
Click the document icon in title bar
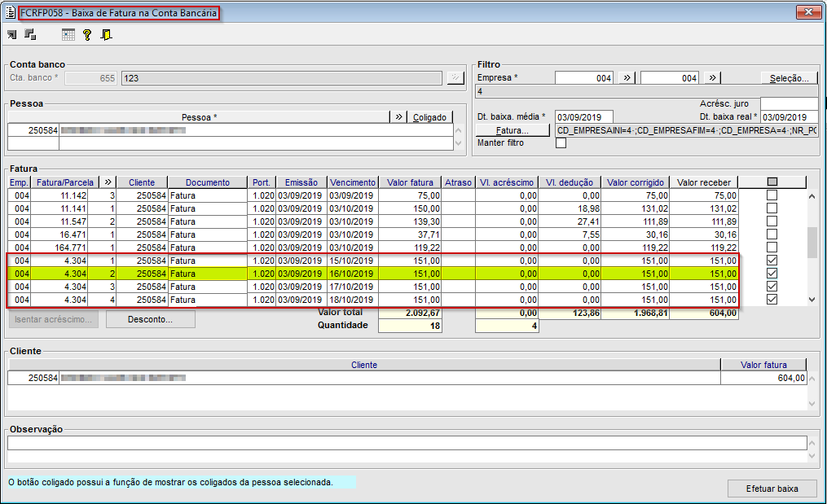[x=11, y=13]
